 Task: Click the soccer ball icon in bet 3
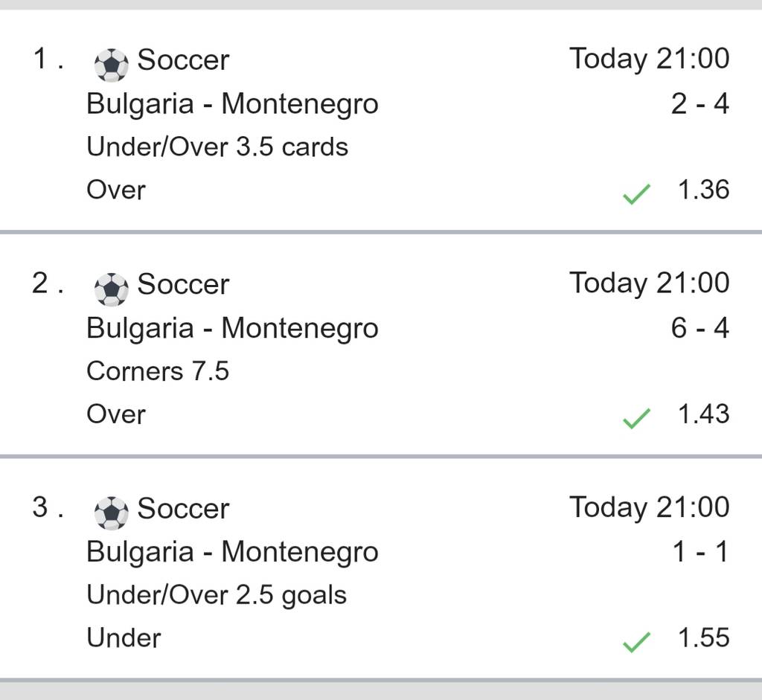click(112, 513)
